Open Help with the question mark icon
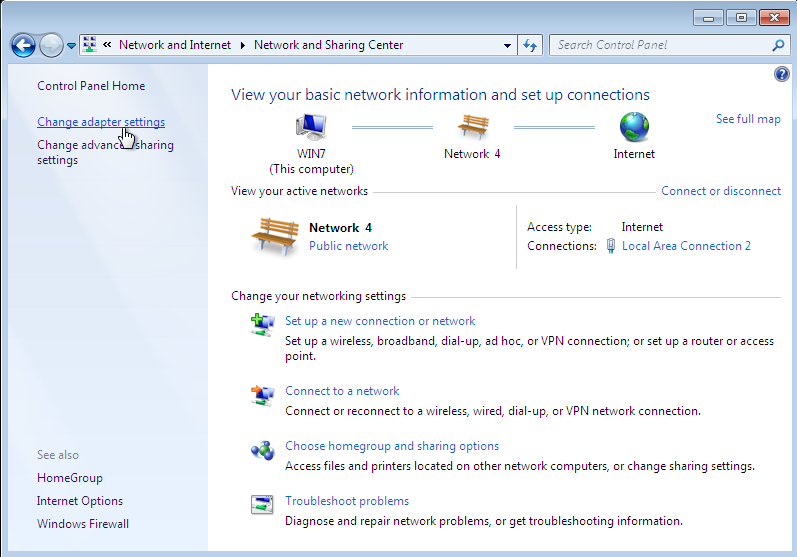 [782, 74]
